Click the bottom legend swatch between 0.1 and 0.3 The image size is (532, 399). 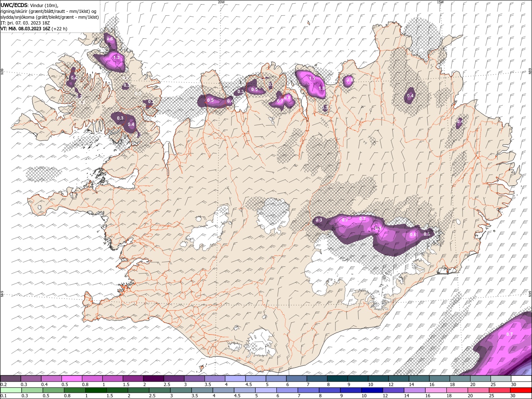tap(11, 390)
